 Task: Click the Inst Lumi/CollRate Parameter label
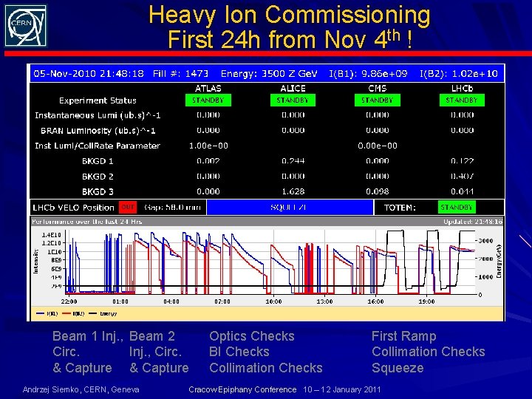coord(98,146)
